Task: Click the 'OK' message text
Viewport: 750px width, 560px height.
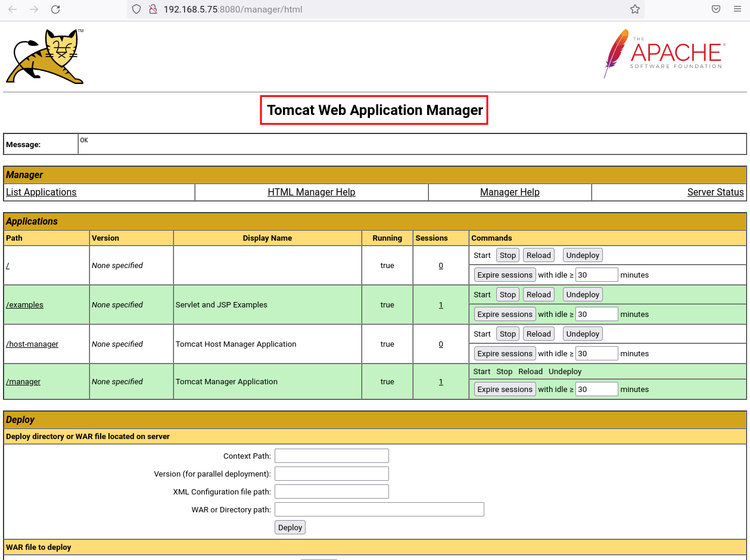Action: click(x=84, y=141)
